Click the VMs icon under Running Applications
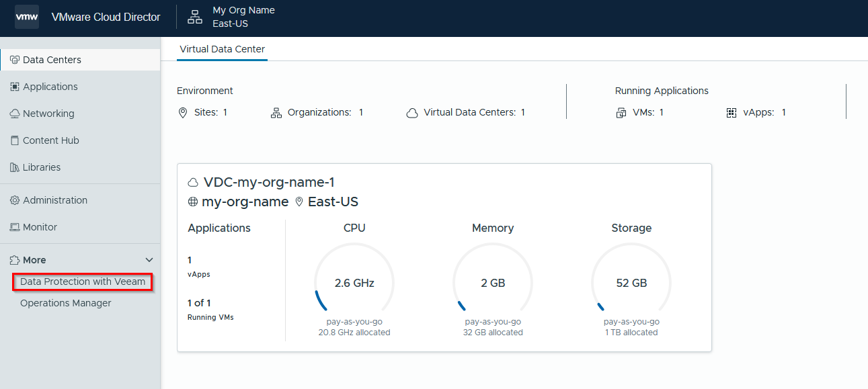Screen dimensions: 868x389 pyautogui.click(x=621, y=113)
